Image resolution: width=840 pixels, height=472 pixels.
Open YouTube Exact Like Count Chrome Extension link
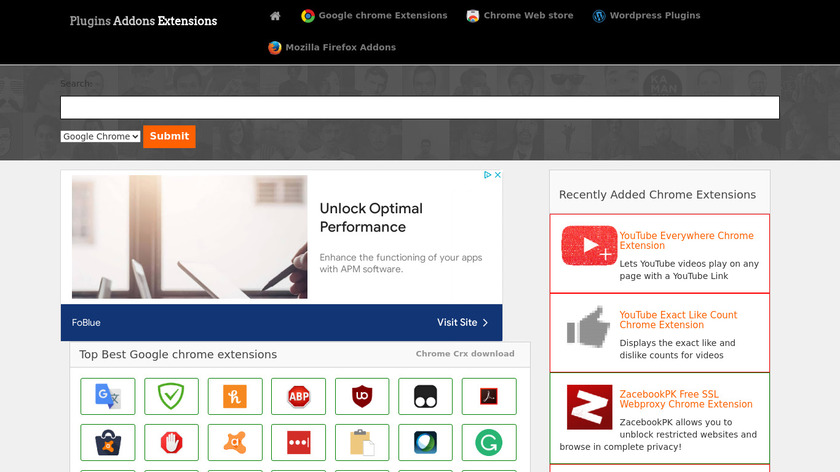pos(678,320)
